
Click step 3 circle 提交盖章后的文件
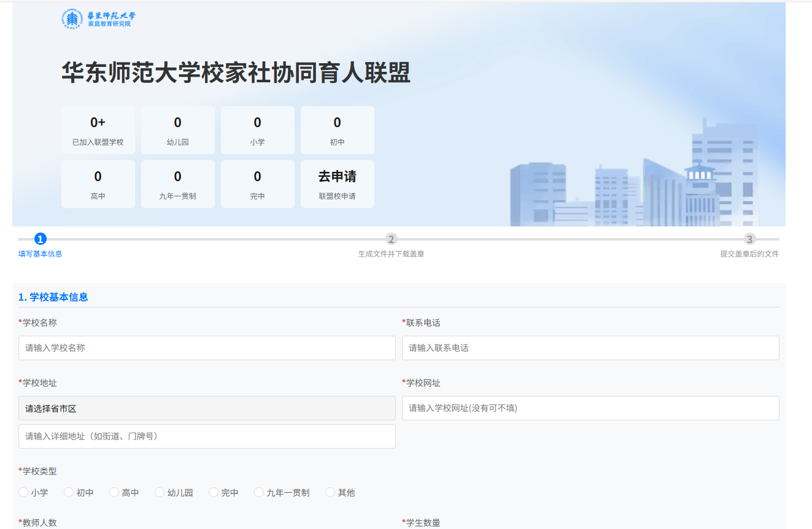click(x=749, y=239)
